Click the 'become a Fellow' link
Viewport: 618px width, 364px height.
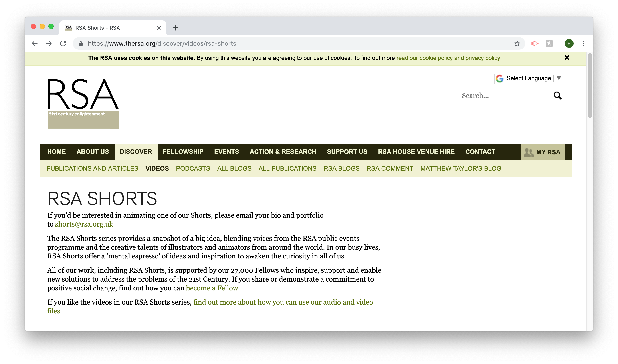pos(212,288)
